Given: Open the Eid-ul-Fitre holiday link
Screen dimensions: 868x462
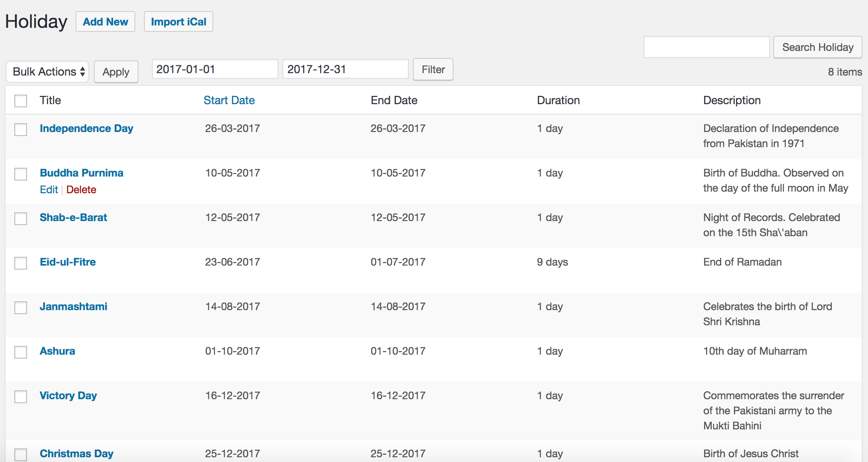Looking at the screenshot, I should tap(68, 262).
